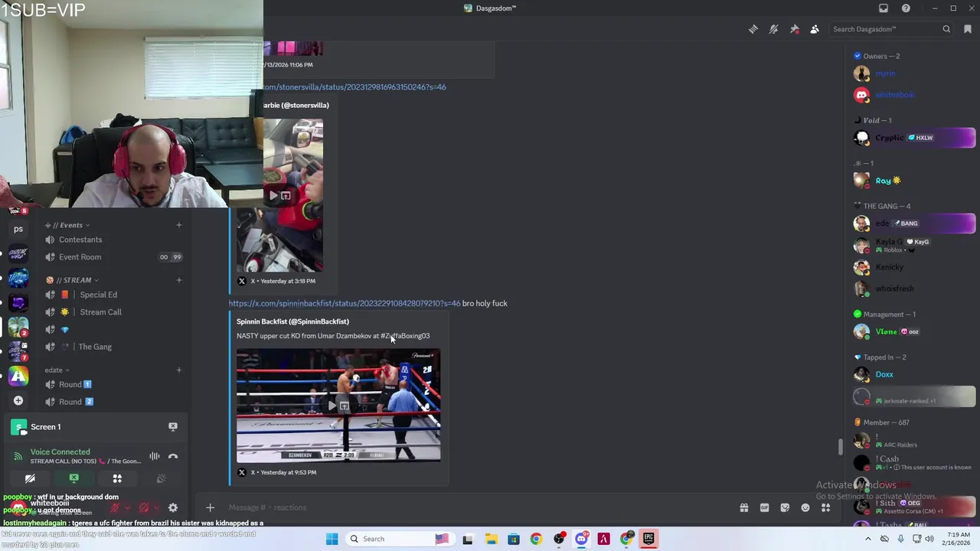Show hidden system tray icons
The height and width of the screenshot is (551, 980).
coord(867,539)
